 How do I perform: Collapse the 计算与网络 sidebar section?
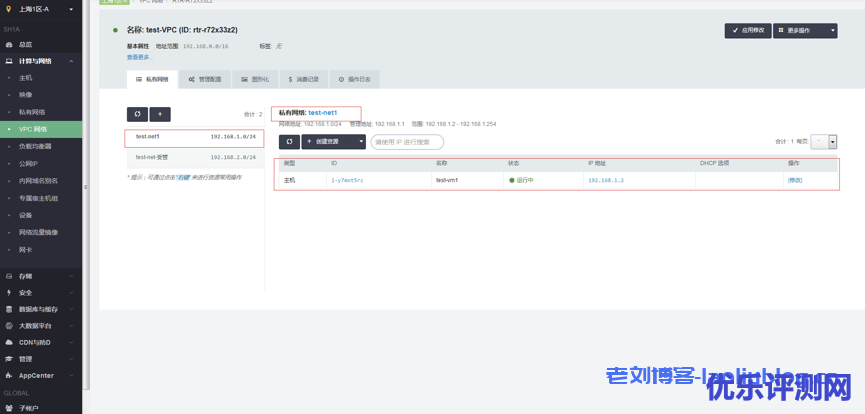(x=40, y=61)
